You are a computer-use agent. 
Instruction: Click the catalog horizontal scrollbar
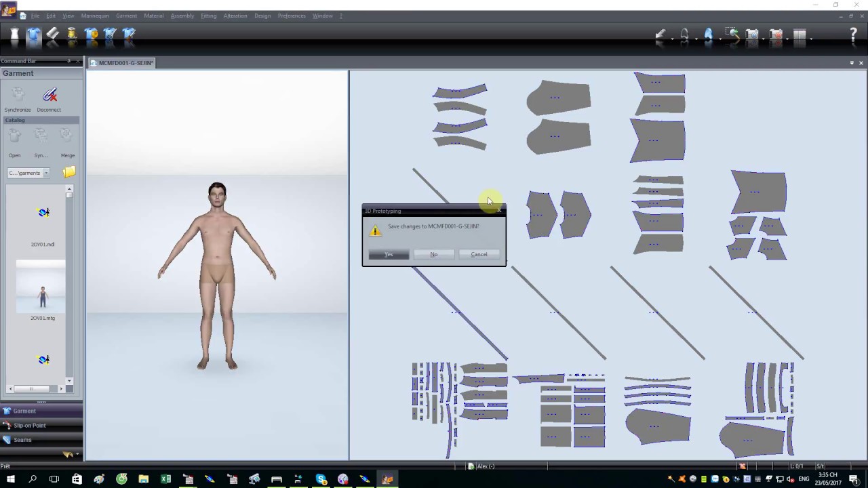pos(35,388)
